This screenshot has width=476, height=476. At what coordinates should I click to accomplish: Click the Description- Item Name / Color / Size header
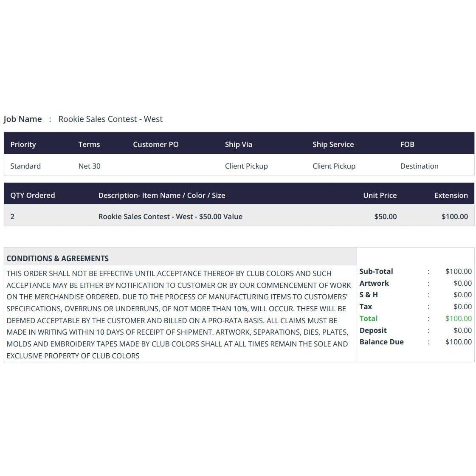coord(162,195)
